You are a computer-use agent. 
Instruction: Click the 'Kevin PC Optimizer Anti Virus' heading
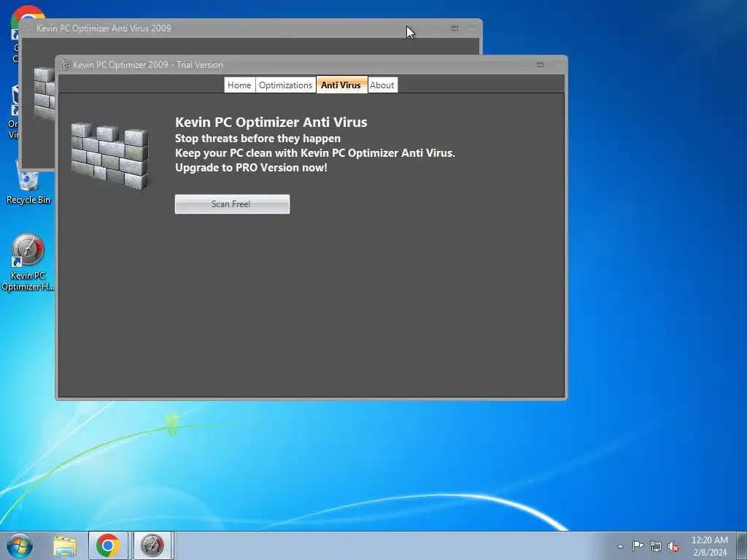click(x=271, y=122)
